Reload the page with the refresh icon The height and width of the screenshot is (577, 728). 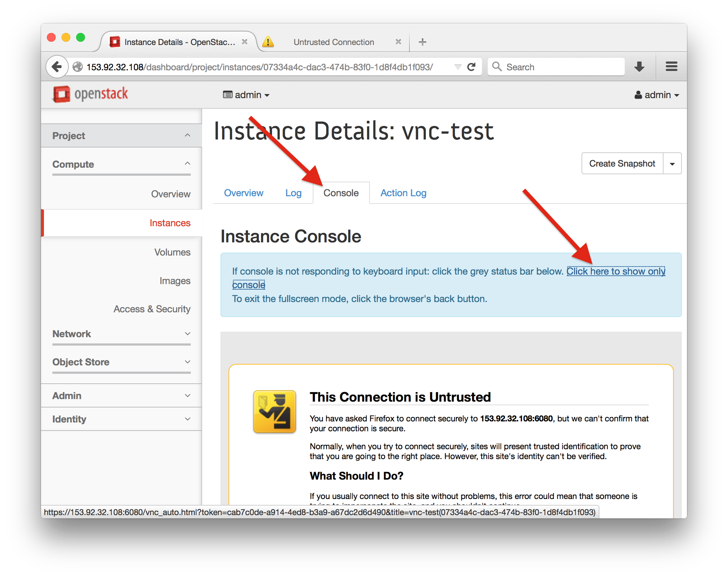(471, 67)
